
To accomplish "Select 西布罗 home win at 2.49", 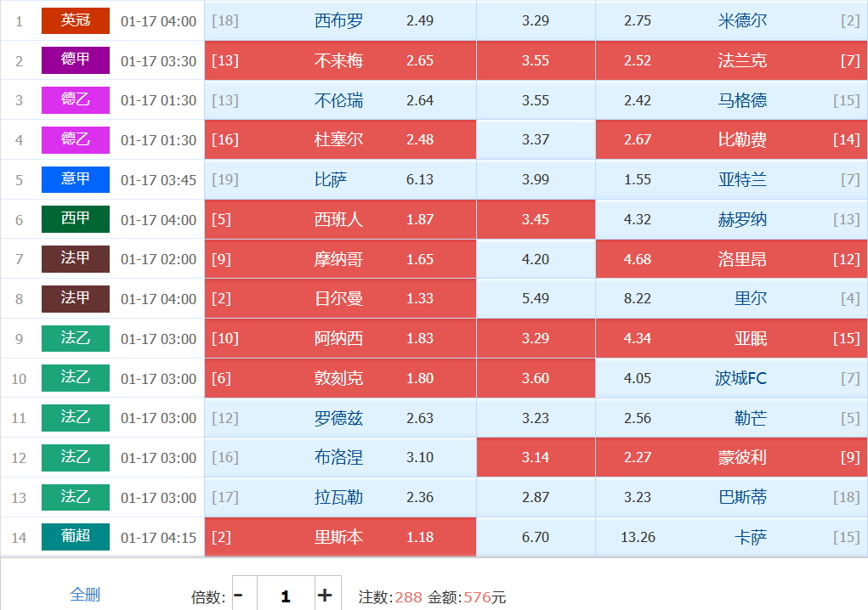I will click(340, 20).
